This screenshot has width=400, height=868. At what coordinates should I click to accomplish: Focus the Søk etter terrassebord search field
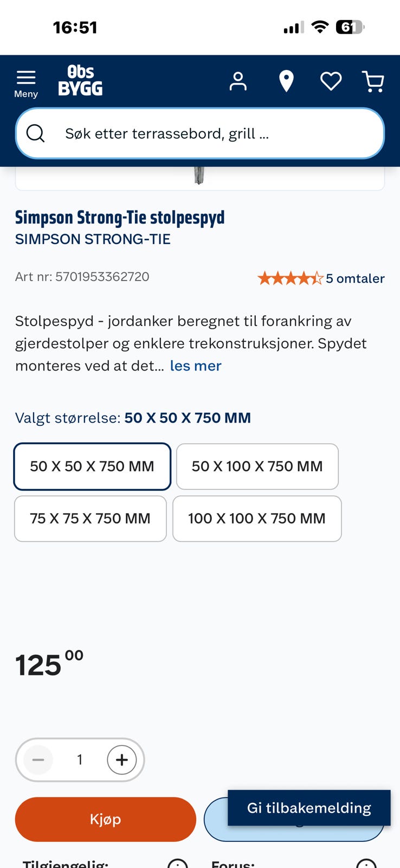click(200, 133)
